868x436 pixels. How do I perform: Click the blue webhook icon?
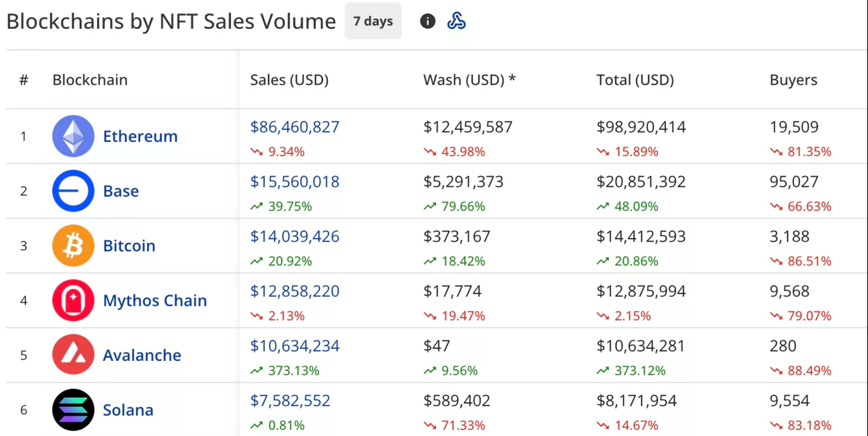tap(456, 21)
